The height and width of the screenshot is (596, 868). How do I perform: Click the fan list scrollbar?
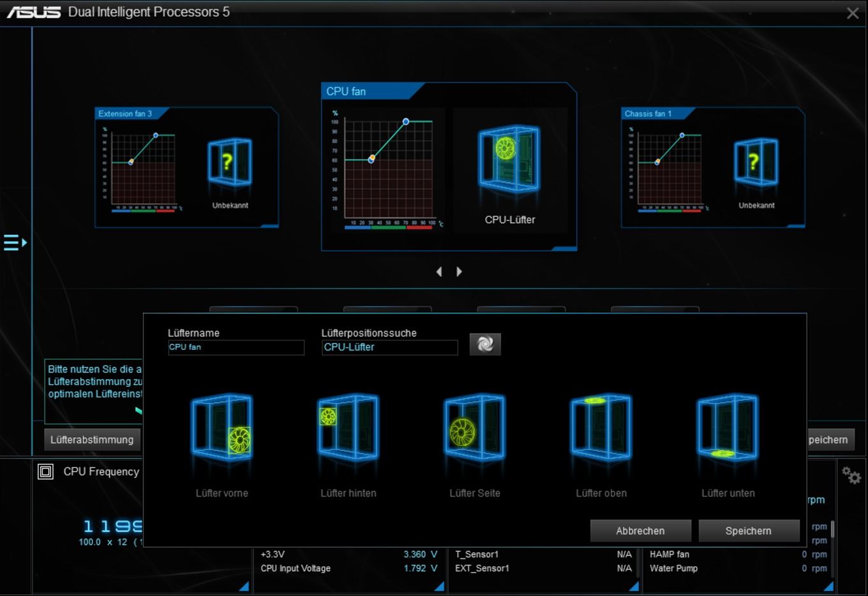point(832,530)
